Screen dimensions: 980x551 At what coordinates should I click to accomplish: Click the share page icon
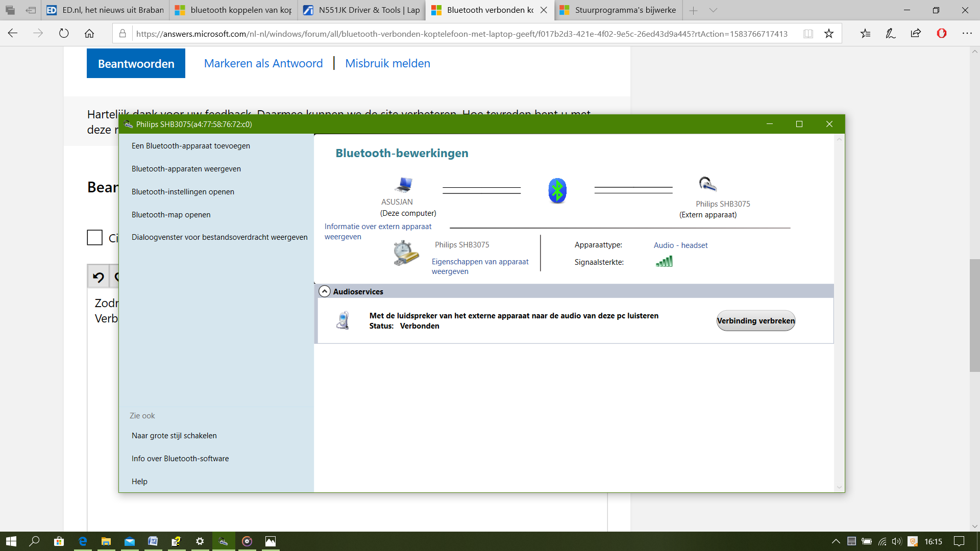[916, 33]
